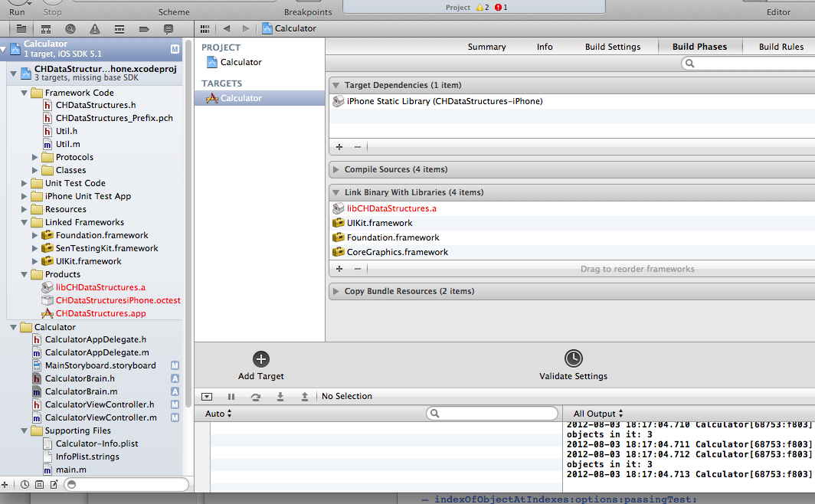Viewport: 815px width, 504px height.
Task: Click the Add Target plus icon
Action: tap(261, 359)
